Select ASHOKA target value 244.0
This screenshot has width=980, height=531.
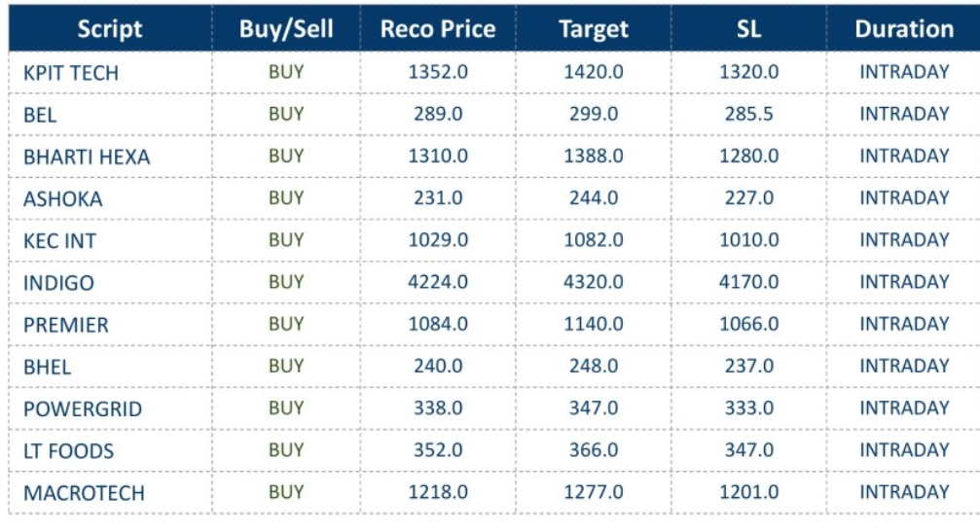point(594,198)
